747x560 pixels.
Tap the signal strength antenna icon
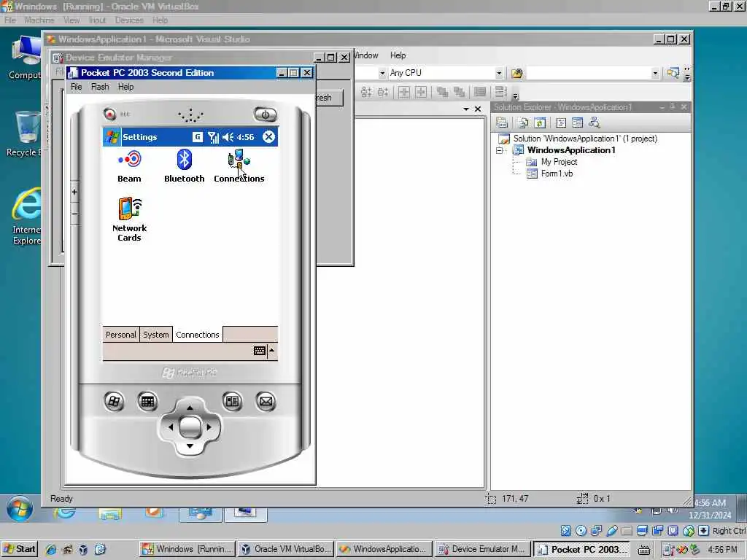214,138
